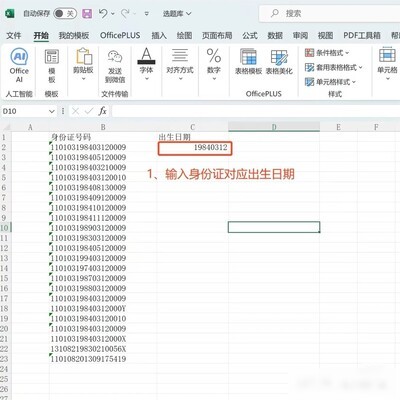Click the 搜索 search box
The height and width of the screenshot is (400, 400).
[330, 14]
